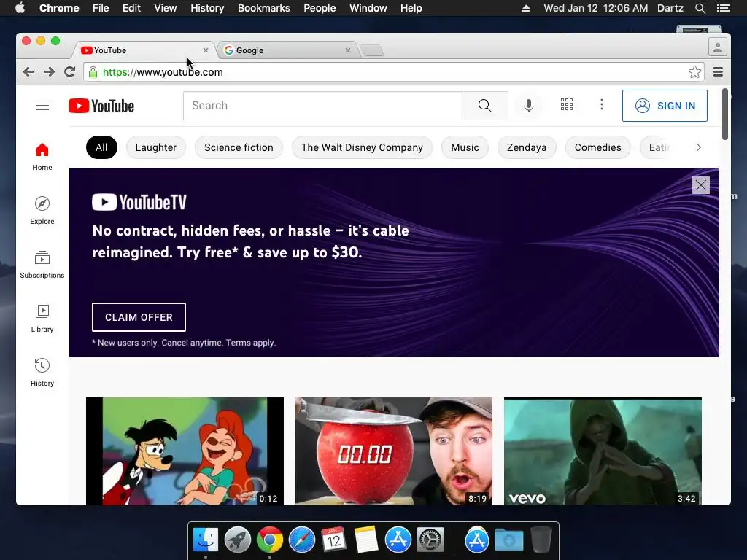Viewport: 747px width, 560px height.
Task: Click the CLAIM OFFER button
Action: point(139,317)
